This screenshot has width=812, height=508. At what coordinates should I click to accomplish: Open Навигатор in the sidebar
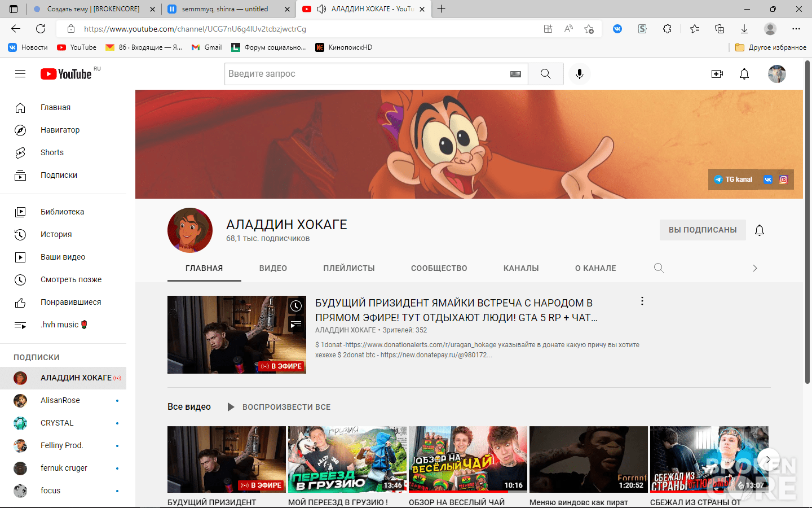tap(63, 130)
